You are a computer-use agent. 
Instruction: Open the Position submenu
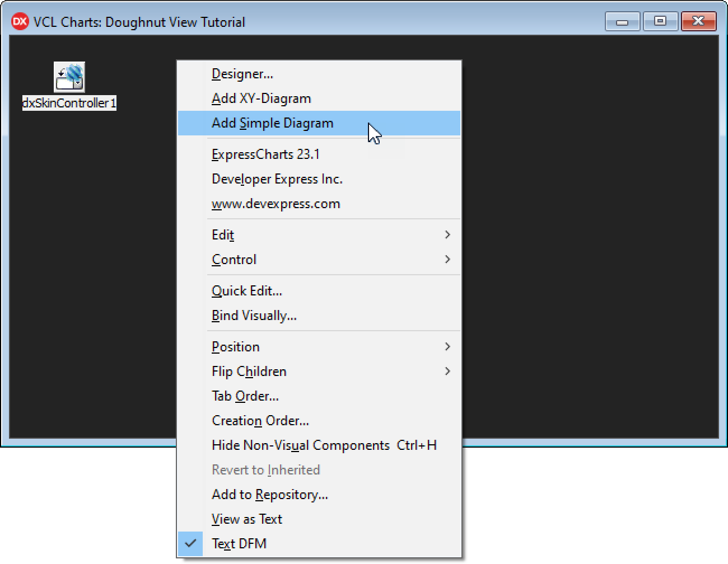pyautogui.click(x=236, y=347)
